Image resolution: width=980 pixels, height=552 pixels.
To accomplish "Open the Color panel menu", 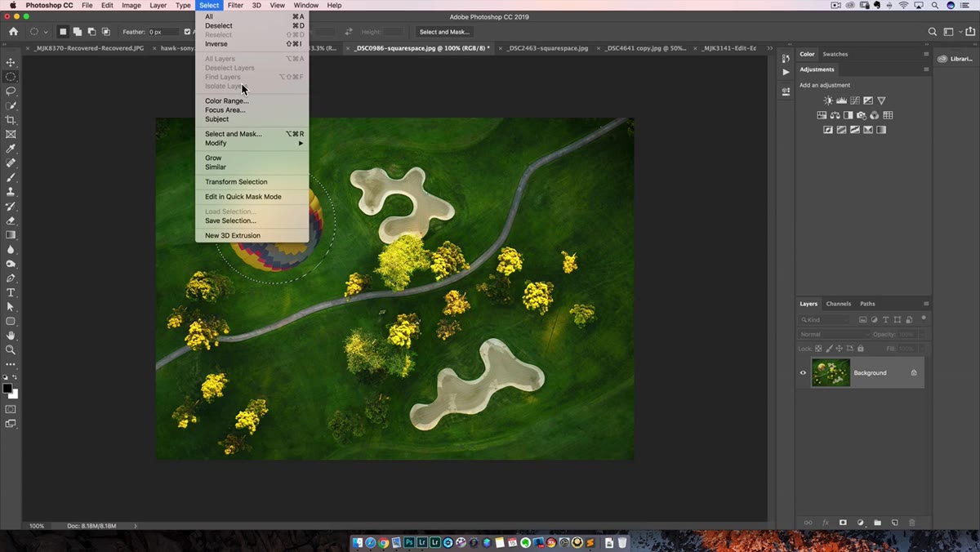I will coord(926,54).
